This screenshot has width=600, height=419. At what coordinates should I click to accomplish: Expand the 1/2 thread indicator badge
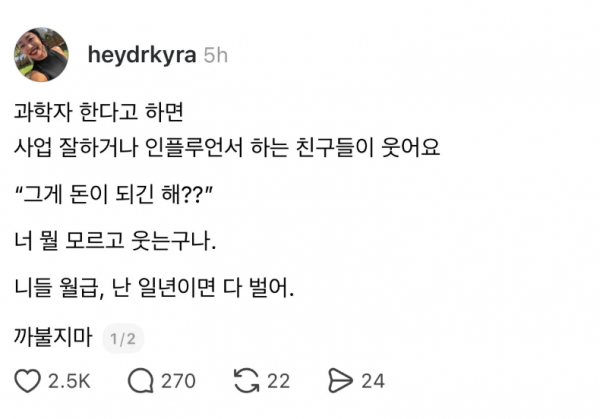(x=123, y=339)
